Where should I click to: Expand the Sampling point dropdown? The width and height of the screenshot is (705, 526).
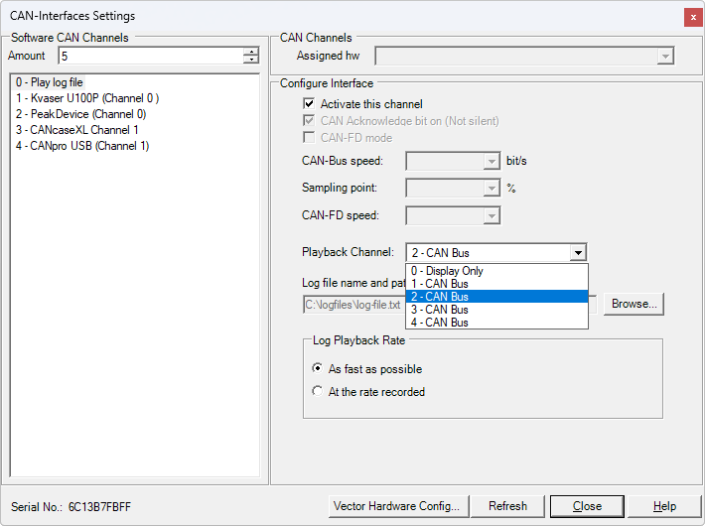[490, 188]
